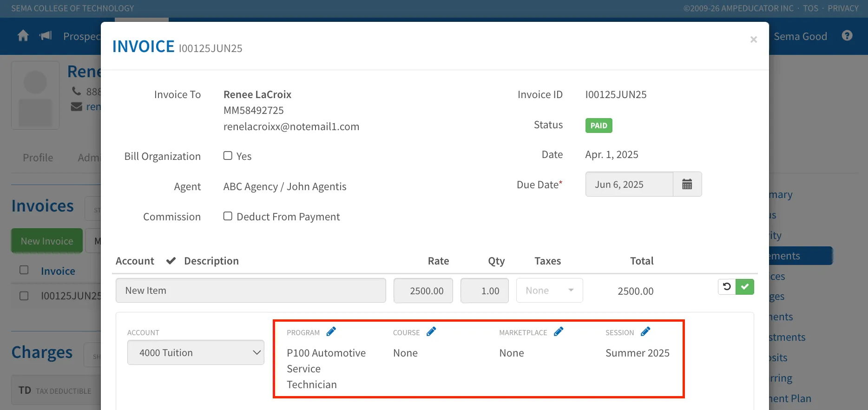Edit the Program with pencil icon
This screenshot has width=868, height=410.
point(331,332)
